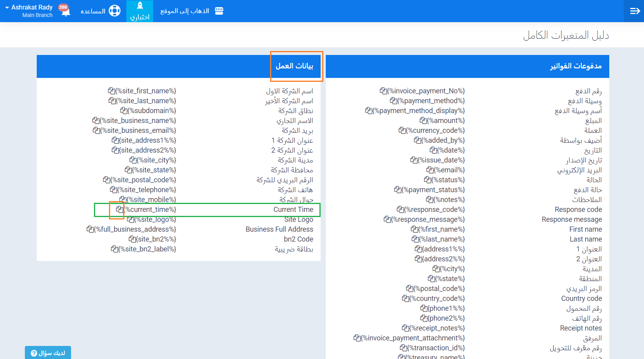Open the المساعده help menu
Screen dimensions: 644x359
[x=93, y=11]
